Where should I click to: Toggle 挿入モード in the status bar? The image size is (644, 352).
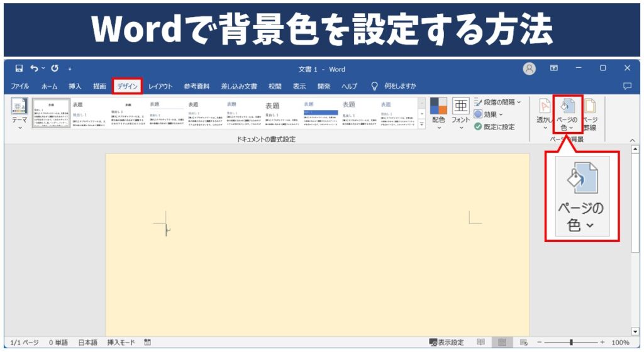point(121,342)
